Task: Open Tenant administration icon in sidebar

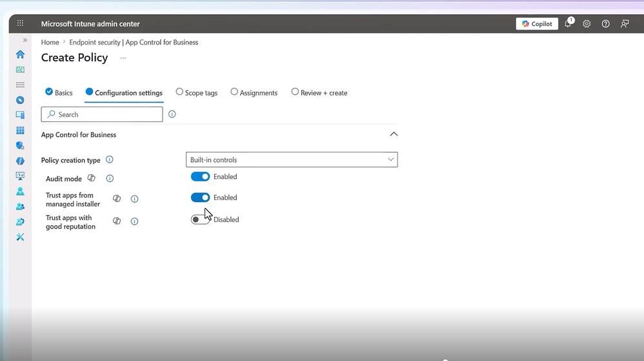Action: tap(20, 222)
